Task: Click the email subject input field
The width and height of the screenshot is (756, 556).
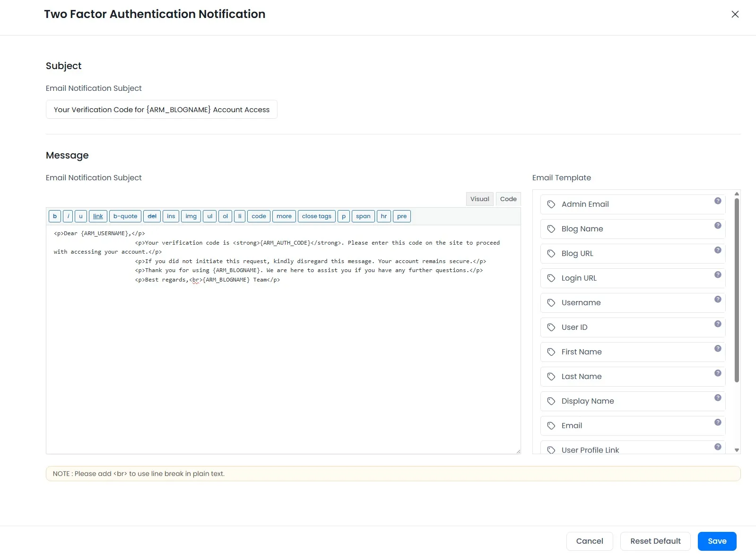Action: tap(161, 110)
